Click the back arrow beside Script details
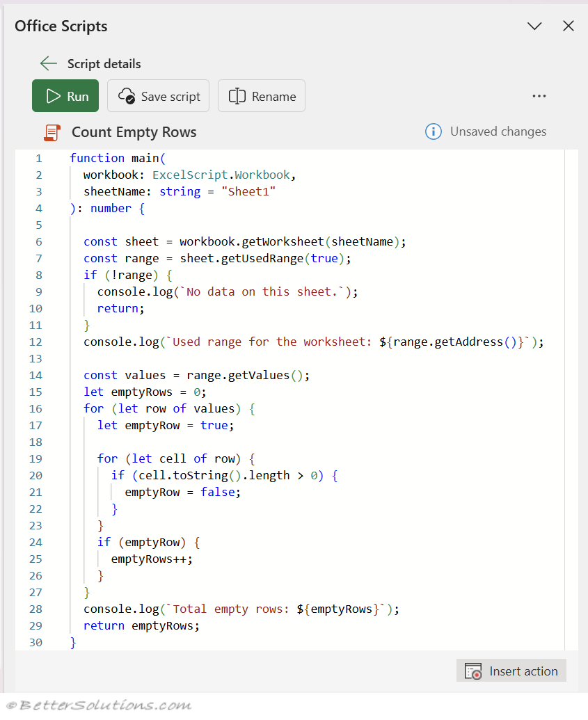 click(x=48, y=63)
